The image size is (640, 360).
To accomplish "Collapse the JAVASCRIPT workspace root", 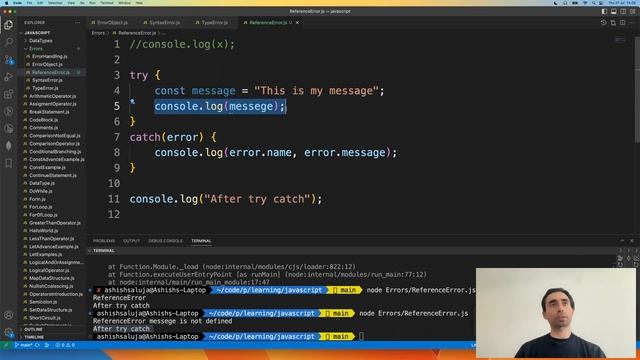I will 37,33.
